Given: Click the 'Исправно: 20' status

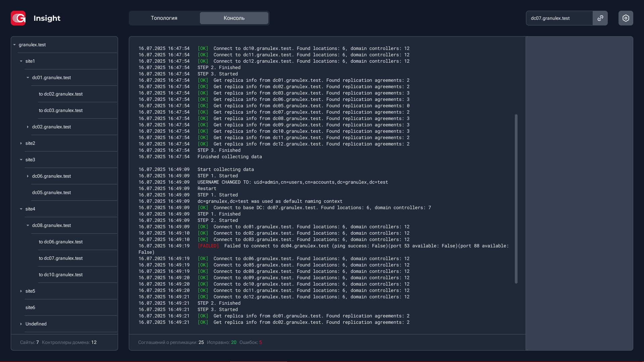Looking at the screenshot, I should [222, 342].
